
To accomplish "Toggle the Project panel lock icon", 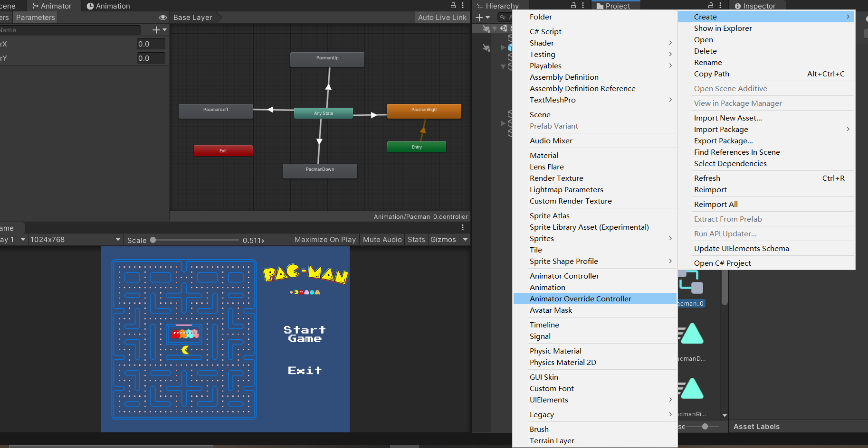I will click(x=711, y=5).
